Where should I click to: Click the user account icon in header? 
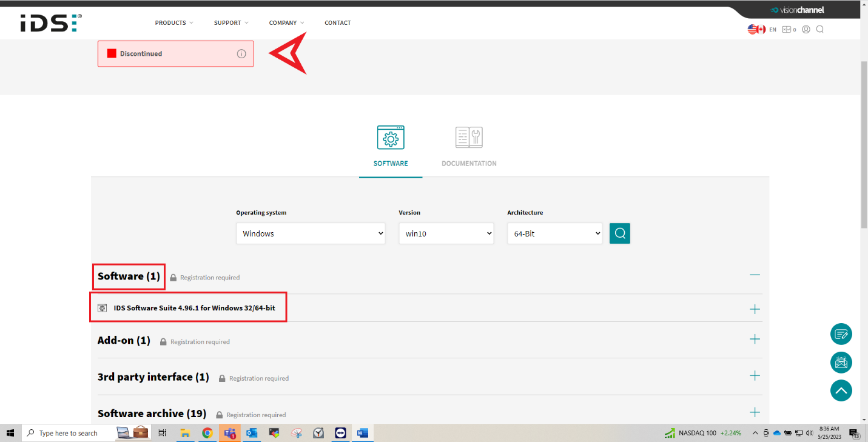click(x=806, y=29)
